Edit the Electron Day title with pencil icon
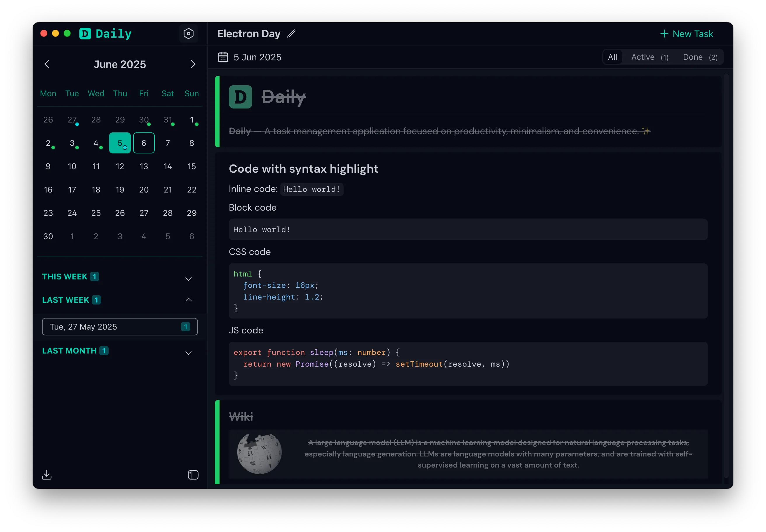 [x=291, y=34]
